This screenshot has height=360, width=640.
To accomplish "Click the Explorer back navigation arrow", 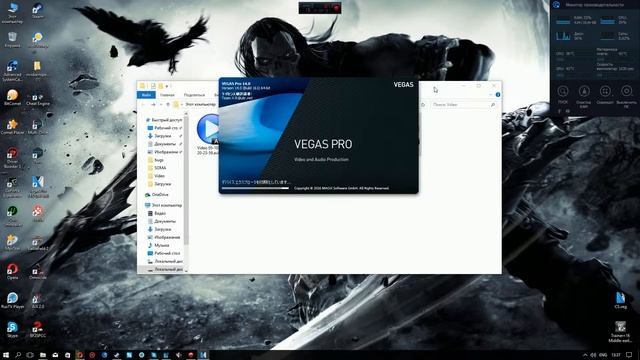I will 143,104.
